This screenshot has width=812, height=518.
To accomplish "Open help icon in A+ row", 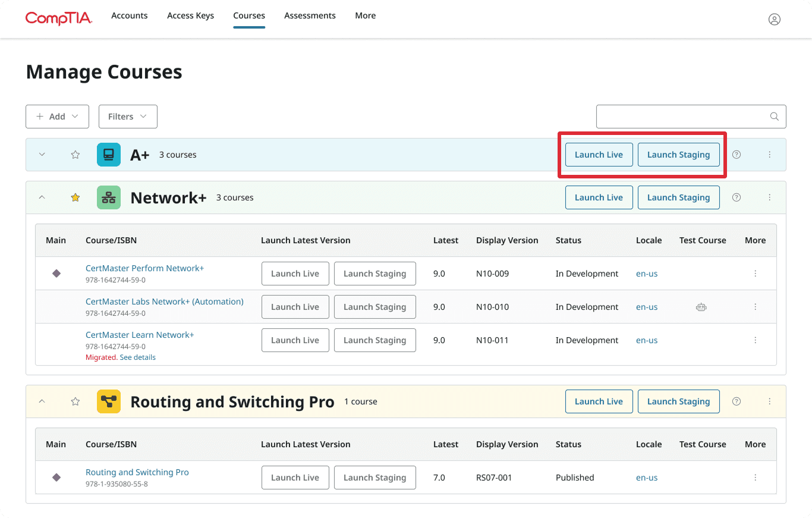I will [737, 155].
